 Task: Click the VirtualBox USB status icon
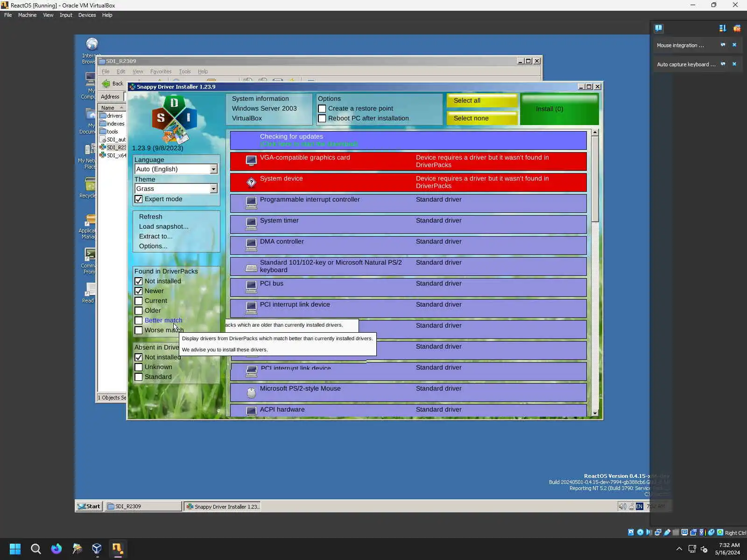pos(667,532)
